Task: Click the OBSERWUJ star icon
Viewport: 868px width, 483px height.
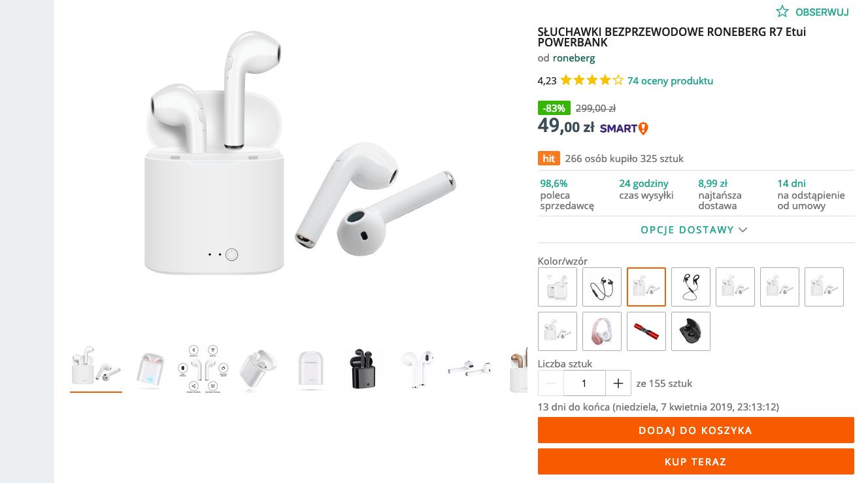Action: click(x=782, y=11)
